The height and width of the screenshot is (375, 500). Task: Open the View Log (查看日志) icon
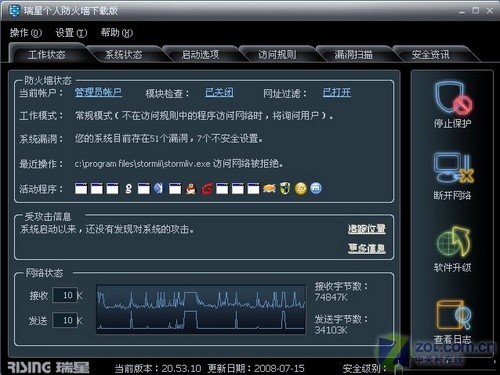(x=453, y=314)
